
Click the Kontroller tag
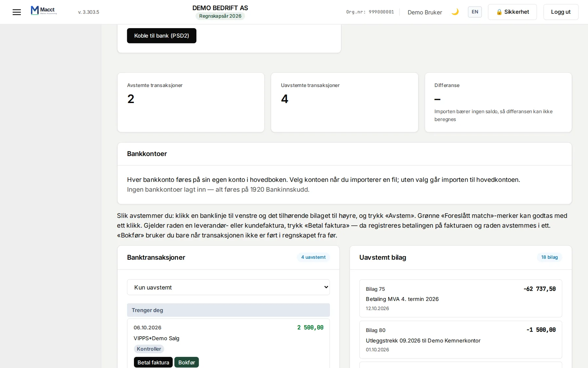click(149, 349)
